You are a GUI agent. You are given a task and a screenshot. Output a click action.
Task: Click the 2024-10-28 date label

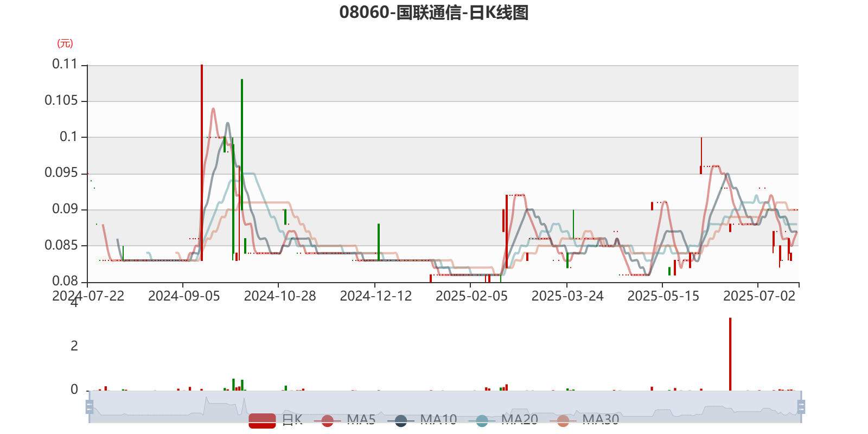click(x=280, y=296)
